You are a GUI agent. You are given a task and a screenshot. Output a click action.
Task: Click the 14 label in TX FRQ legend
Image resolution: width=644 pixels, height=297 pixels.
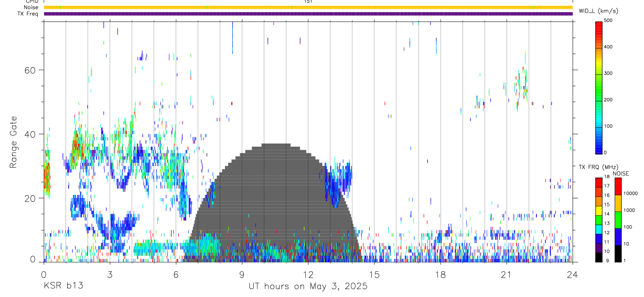607,214
